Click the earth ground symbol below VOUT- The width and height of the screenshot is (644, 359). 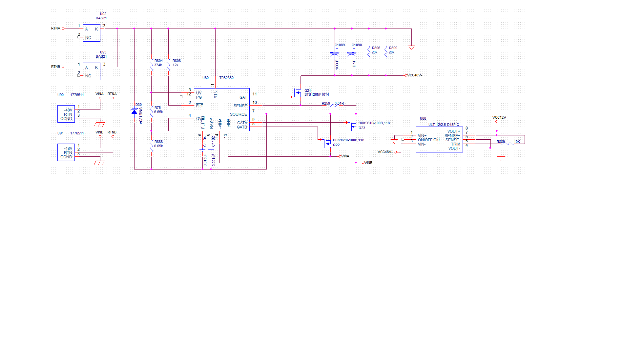coord(501,159)
